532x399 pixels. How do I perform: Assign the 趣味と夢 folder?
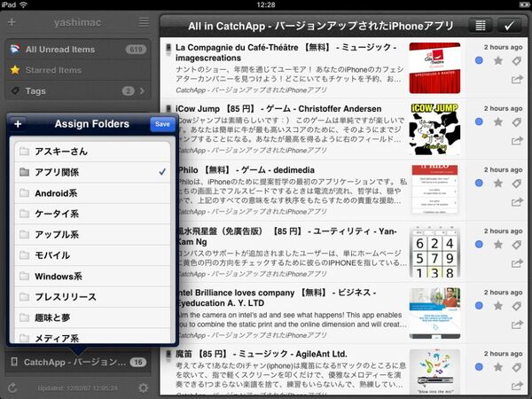click(x=92, y=318)
